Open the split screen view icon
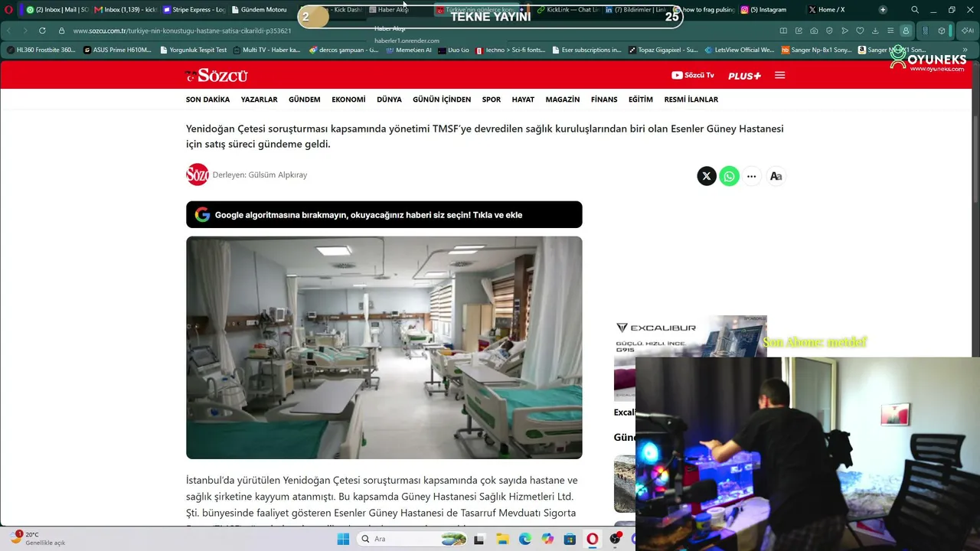This screenshot has width=980, height=551. [x=783, y=31]
